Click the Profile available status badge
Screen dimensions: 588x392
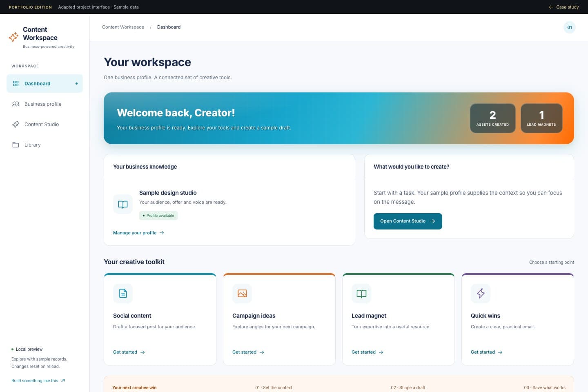pos(158,216)
